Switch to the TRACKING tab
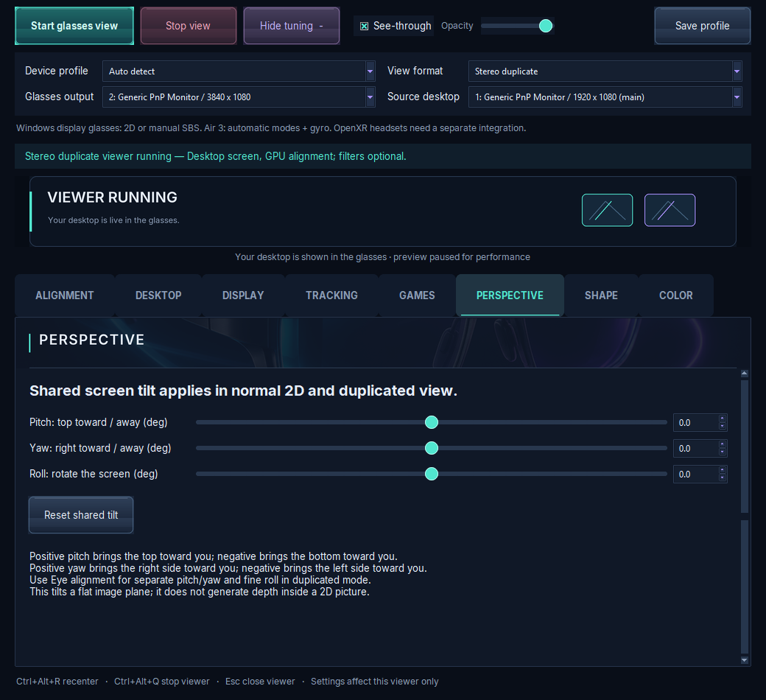 [x=331, y=295]
